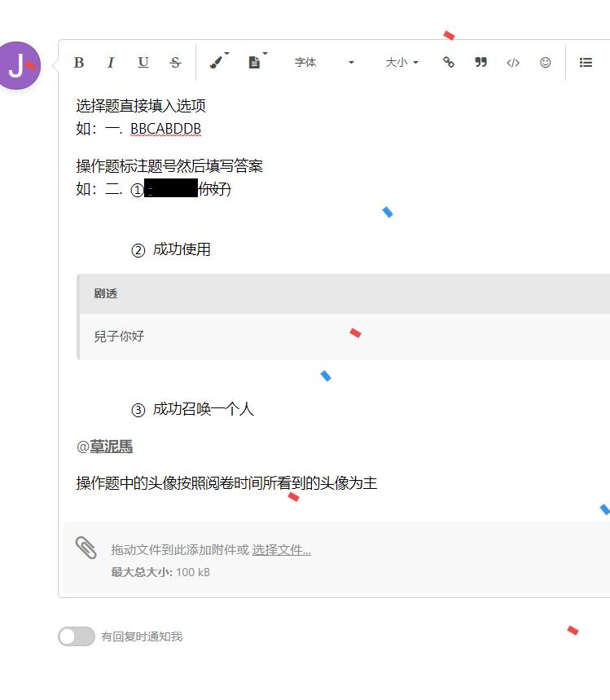The height and width of the screenshot is (700, 610).
Task: Underline the selected text
Action: pyautogui.click(x=143, y=63)
